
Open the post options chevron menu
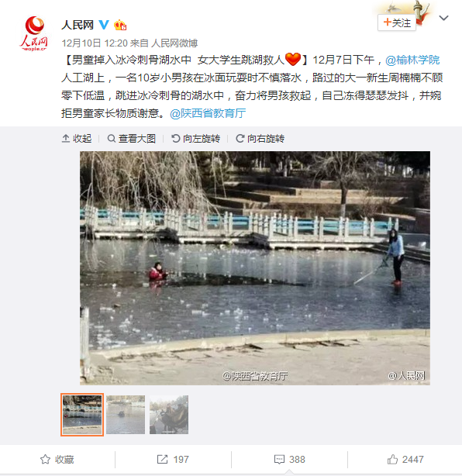[444, 18]
